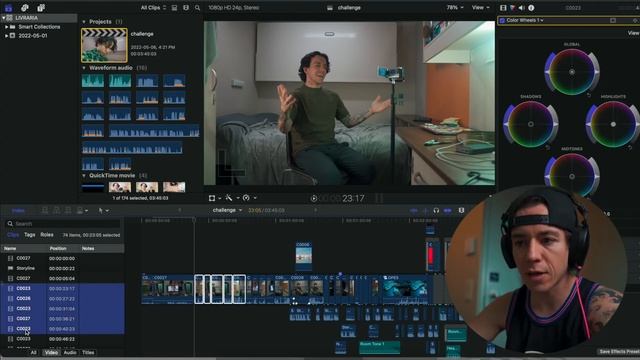Collapse the Waveform audio section
The height and width of the screenshot is (360, 640).
84,68
